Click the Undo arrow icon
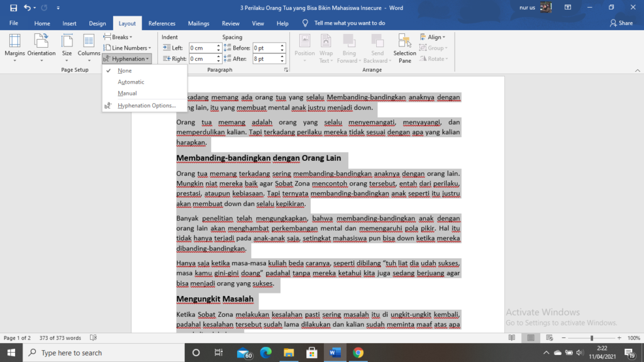The height and width of the screenshot is (362, 644). pos(27,8)
